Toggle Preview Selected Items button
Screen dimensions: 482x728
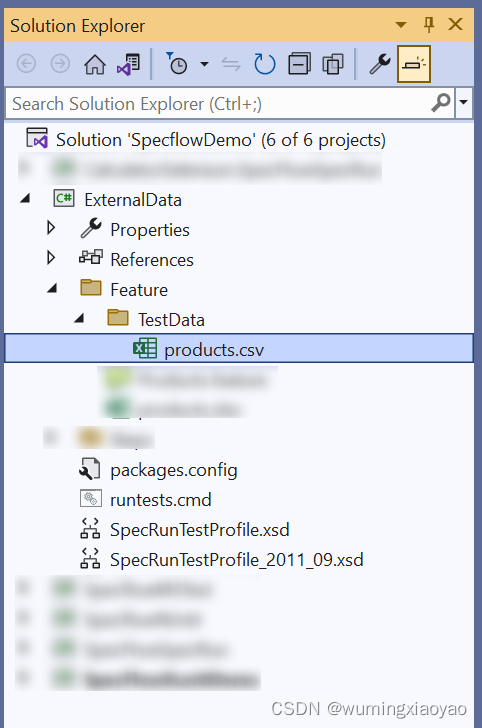tap(414, 64)
